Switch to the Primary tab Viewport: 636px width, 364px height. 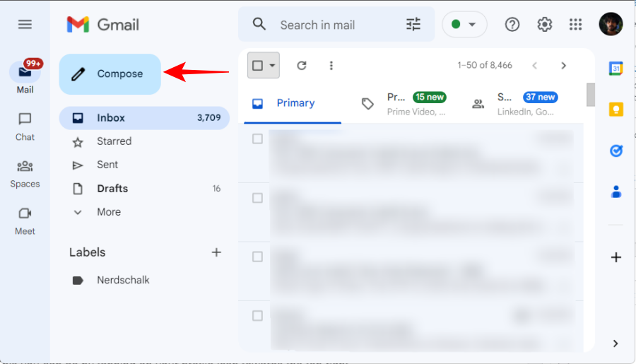coord(293,103)
